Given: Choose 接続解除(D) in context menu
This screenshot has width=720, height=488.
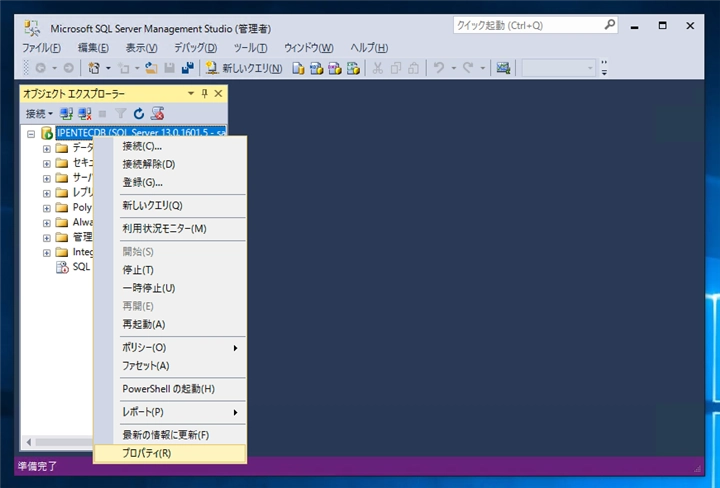Looking at the screenshot, I should coord(170,164).
